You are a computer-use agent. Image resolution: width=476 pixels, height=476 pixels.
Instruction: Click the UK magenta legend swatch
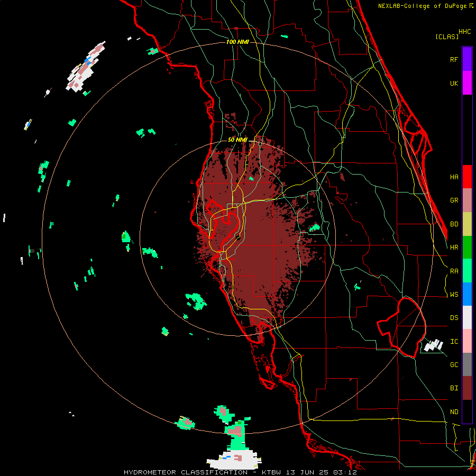point(467,83)
